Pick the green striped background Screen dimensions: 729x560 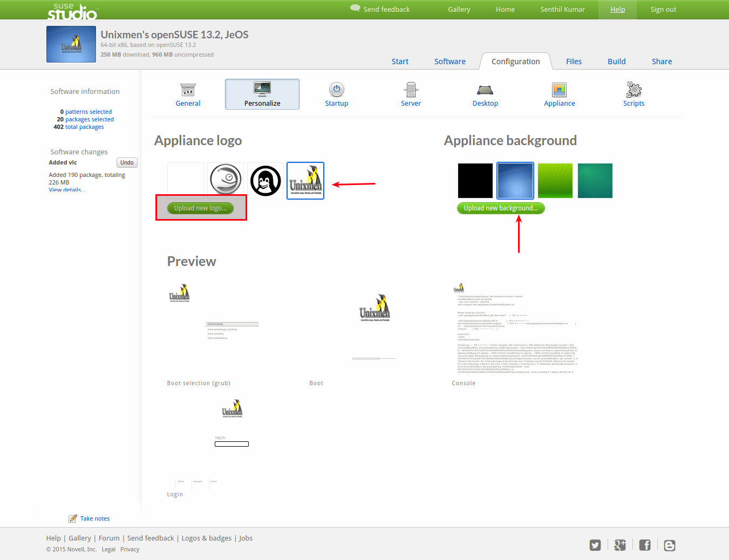(x=555, y=181)
